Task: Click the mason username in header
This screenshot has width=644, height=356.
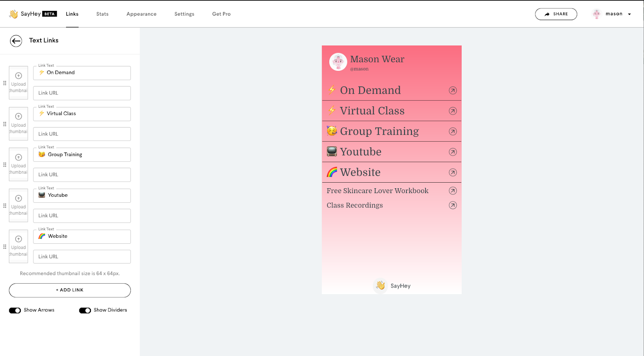Action: click(x=614, y=14)
